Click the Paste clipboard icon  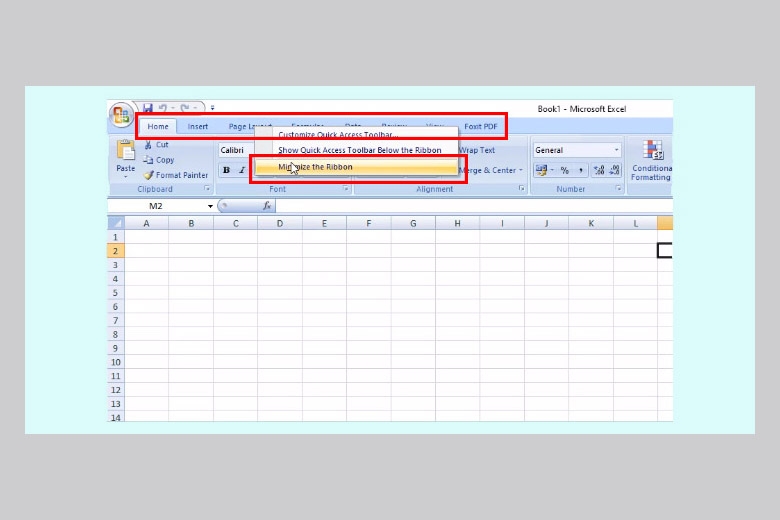point(125,151)
